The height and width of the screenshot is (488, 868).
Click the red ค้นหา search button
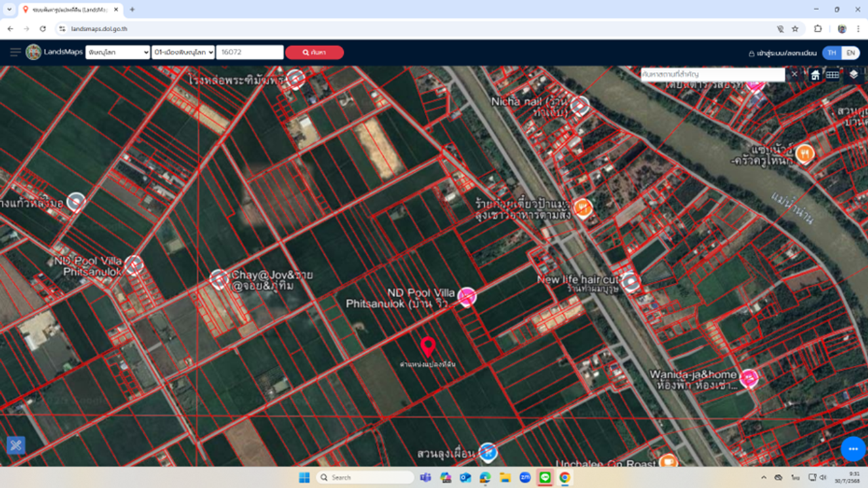tap(314, 52)
